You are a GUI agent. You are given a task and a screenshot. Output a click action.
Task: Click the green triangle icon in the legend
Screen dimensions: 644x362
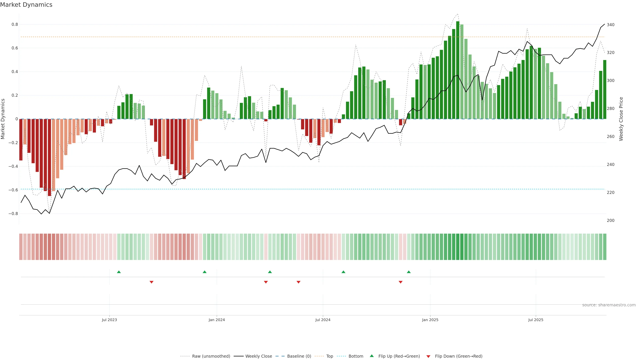[x=372, y=356]
